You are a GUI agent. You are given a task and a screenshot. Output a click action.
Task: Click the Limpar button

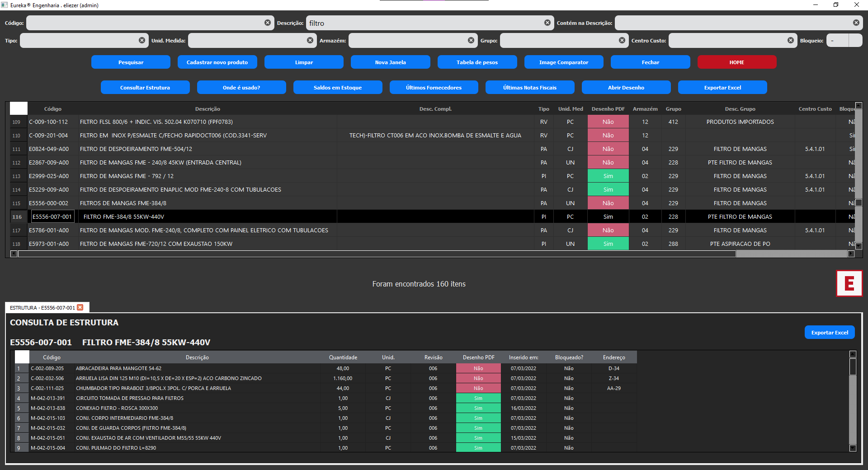304,62
